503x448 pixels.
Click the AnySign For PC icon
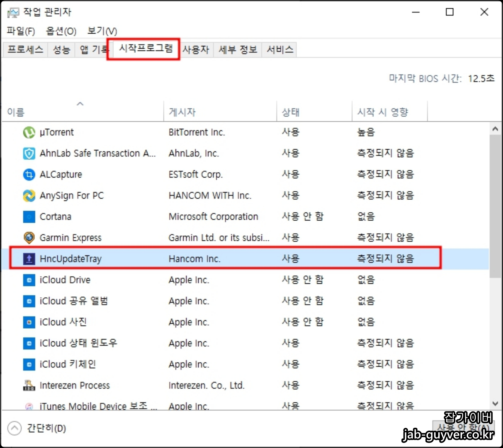click(x=29, y=196)
